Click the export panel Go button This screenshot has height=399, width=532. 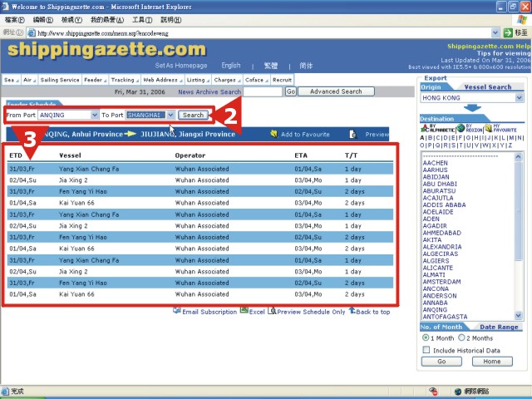click(x=441, y=362)
